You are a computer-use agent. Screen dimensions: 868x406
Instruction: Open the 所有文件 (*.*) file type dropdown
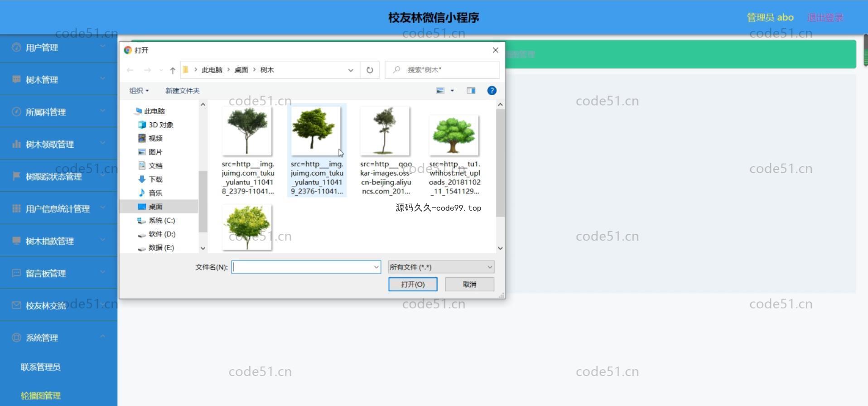pyautogui.click(x=441, y=267)
